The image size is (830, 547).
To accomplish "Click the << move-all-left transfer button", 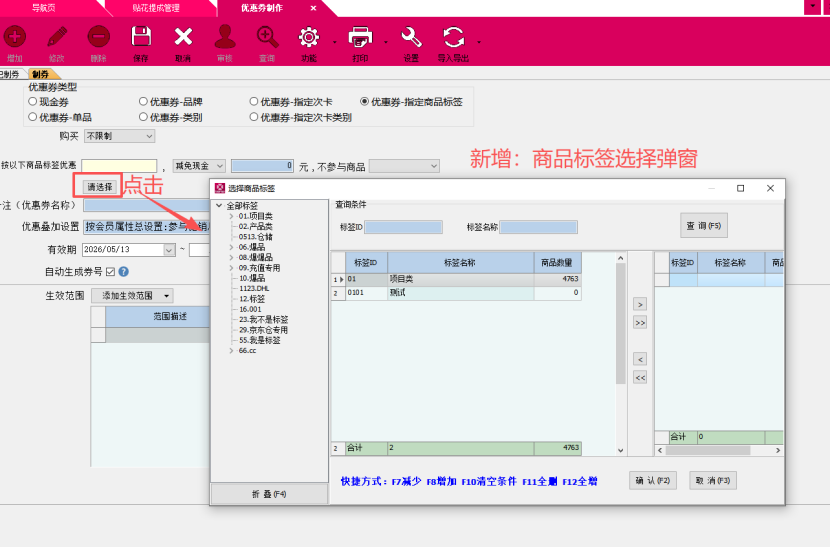I will point(640,378).
